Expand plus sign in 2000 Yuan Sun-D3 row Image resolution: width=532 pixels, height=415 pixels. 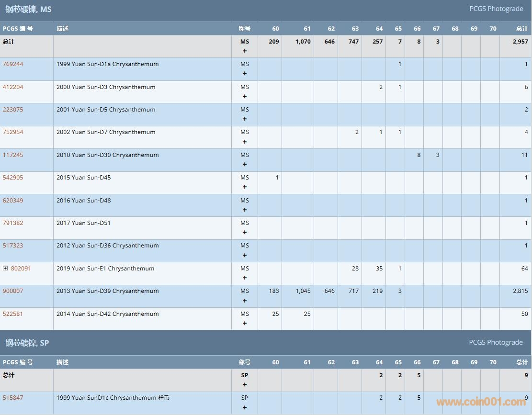(x=245, y=96)
